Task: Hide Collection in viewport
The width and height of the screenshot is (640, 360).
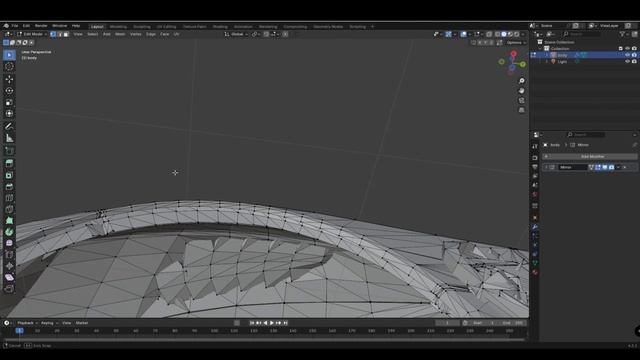Action: tap(627, 48)
